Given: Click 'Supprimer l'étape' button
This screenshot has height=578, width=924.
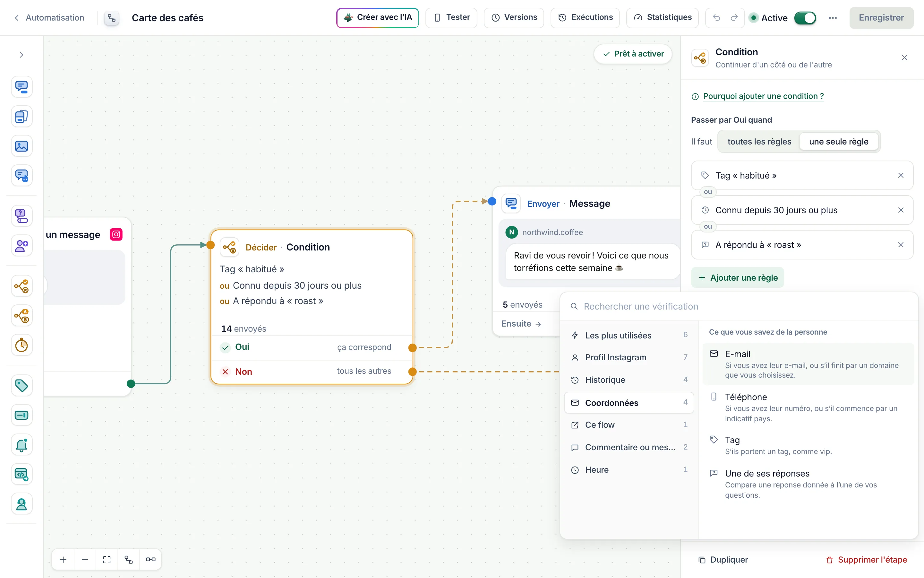Looking at the screenshot, I should pos(866,560).
